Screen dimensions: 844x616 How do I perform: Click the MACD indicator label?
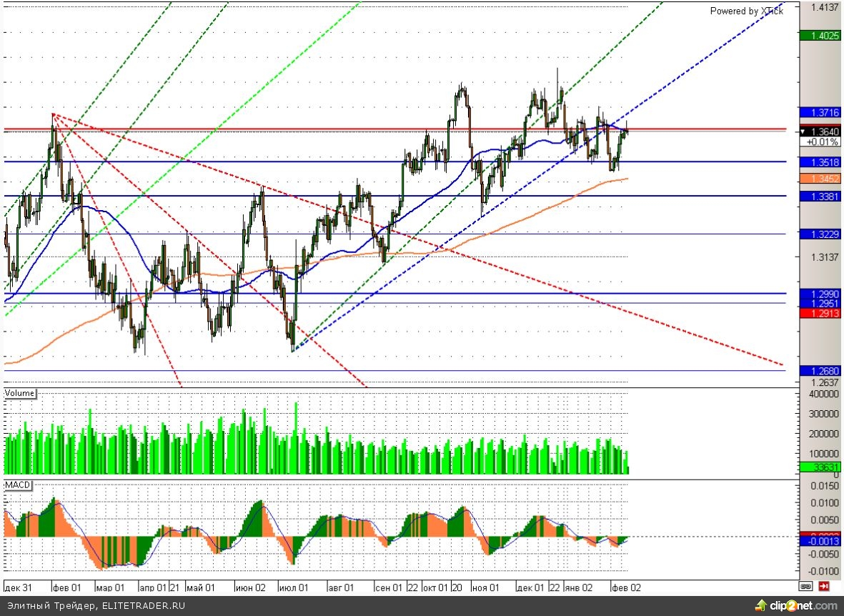18,485
